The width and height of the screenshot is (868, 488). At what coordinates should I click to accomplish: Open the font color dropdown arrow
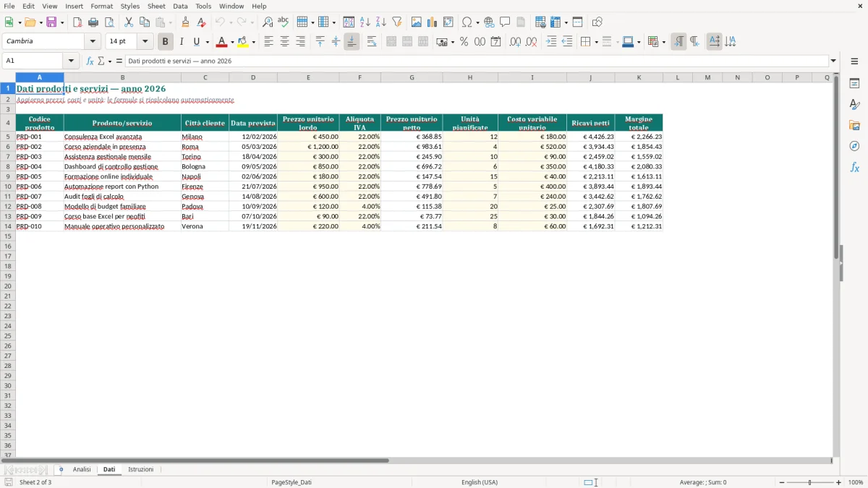pos(231,42)
